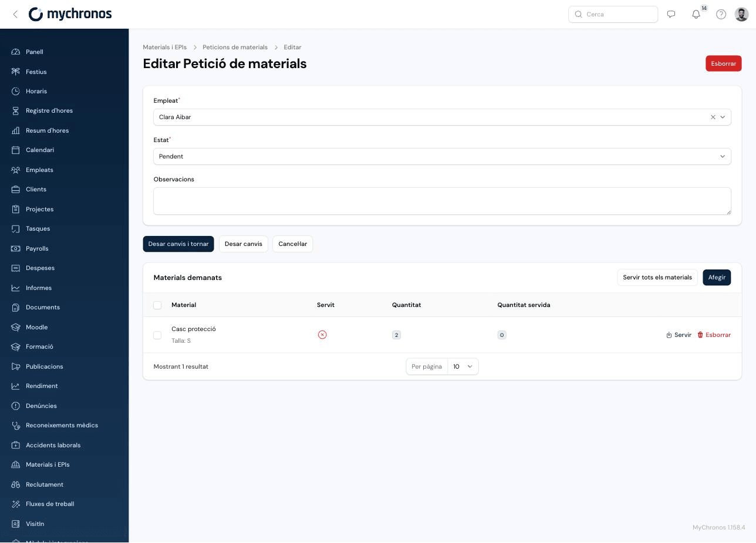
Task: Click into the Observacions text area
Action: click(442, 201)
